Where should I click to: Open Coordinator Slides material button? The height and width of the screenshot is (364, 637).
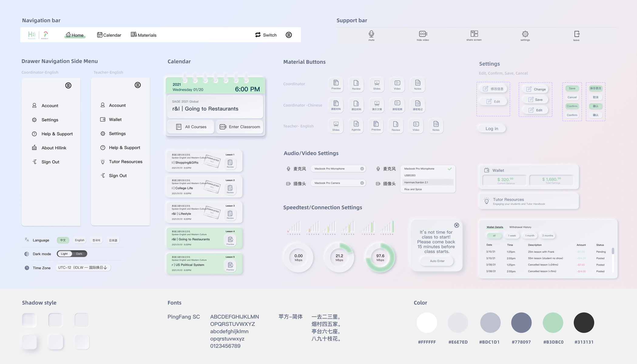click(x=377, y=84)
